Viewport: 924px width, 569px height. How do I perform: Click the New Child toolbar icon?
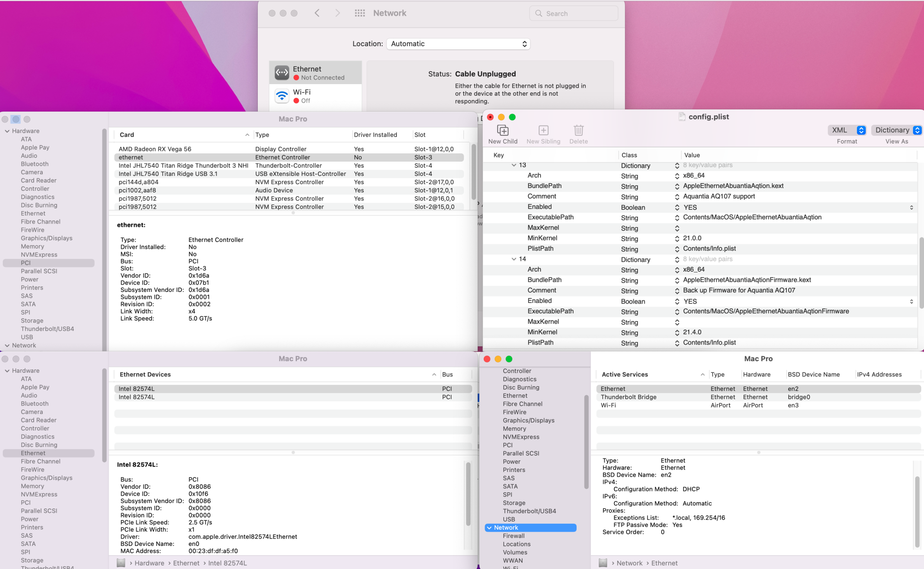tap(503, 130)
